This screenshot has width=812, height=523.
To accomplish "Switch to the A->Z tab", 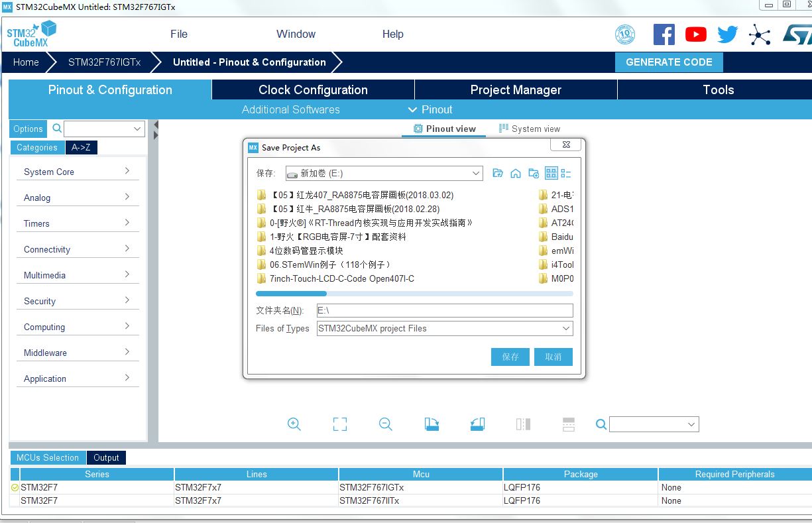I will coord(82,147).
